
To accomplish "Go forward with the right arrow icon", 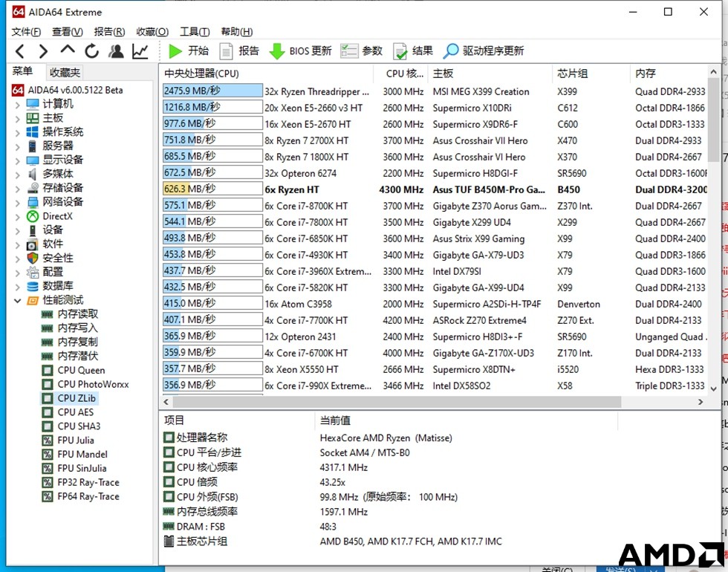I will pos(43,51).
